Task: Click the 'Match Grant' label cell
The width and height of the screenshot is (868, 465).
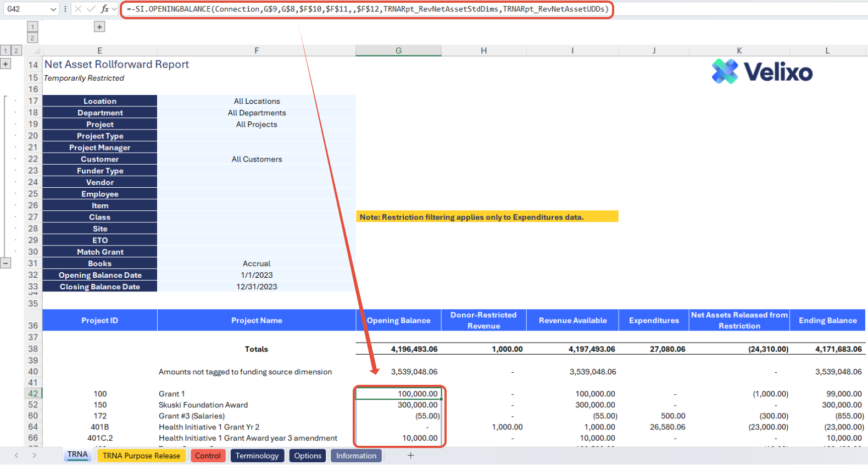Action: (100, 252)
